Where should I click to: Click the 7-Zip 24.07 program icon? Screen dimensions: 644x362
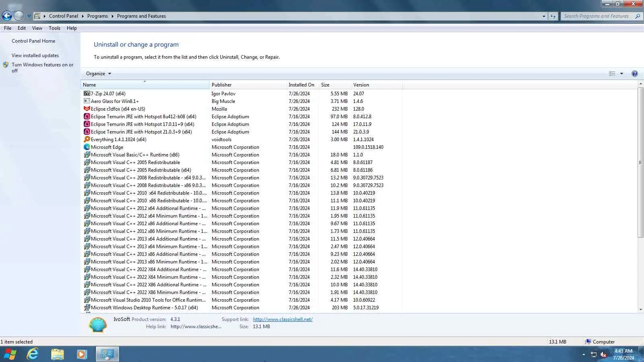coord(87,93)
